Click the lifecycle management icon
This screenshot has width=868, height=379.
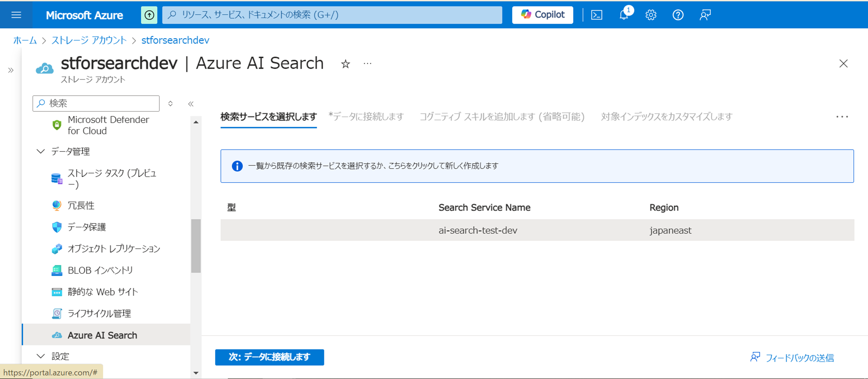(57, 313)
